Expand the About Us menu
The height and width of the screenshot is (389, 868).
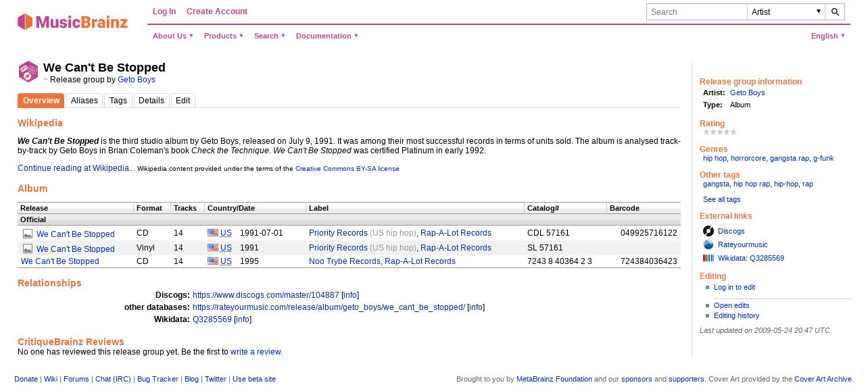(x=173, y=36)
